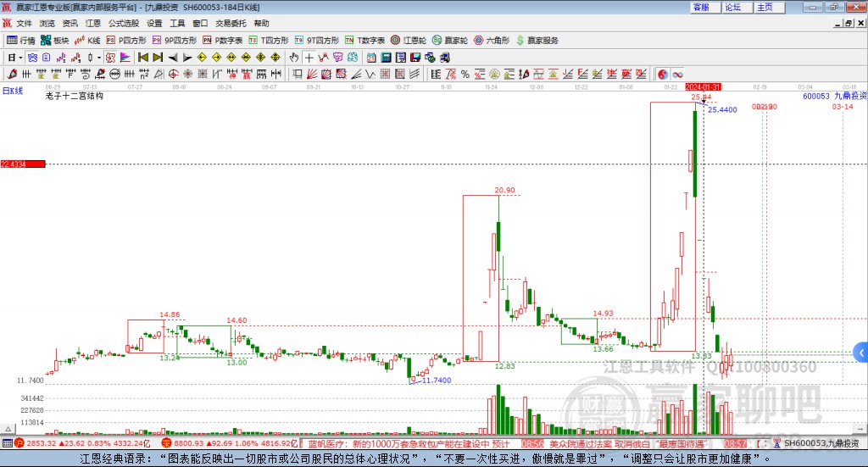Open the calculator icon in toolbar
868x467 pixels.
386,58
